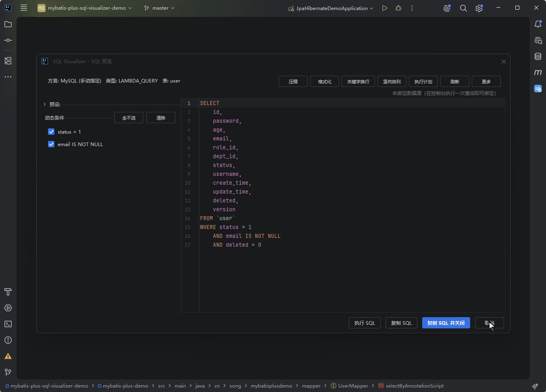Click the 格式化 button
This screenshot has height=392, width=546.
click(x=325, y=81)
